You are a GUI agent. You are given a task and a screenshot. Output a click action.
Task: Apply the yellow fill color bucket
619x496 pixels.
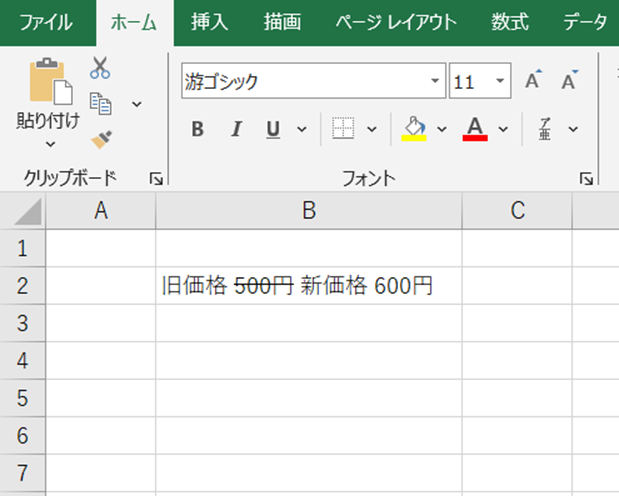(x=414, y=129)
